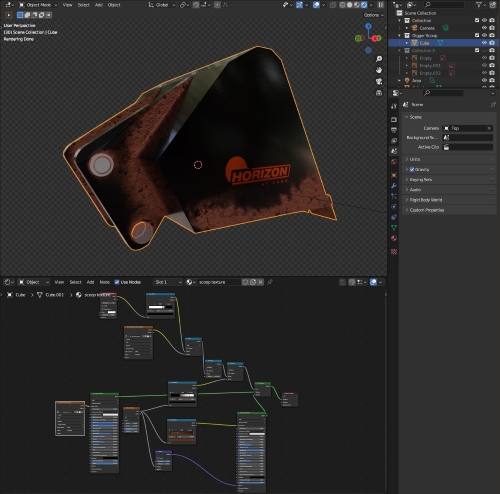Hide Empty.001 in viewport
Screen dimensions: 500x494
tap(484, 65)
